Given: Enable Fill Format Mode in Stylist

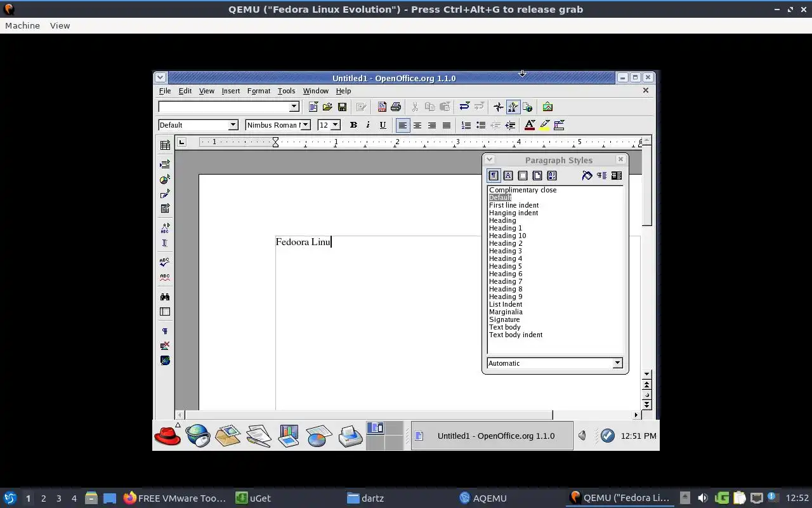Looking at the screenshot, I should 587,176.
